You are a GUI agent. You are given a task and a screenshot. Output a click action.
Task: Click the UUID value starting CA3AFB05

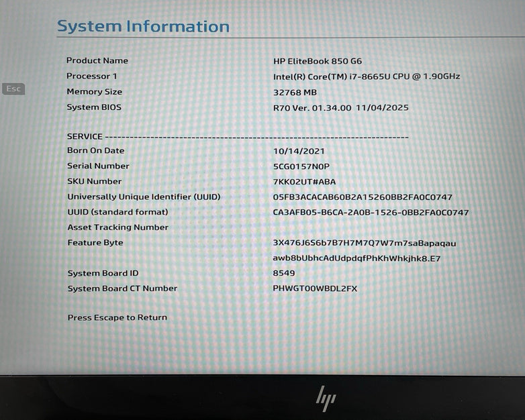coord(371,213)
